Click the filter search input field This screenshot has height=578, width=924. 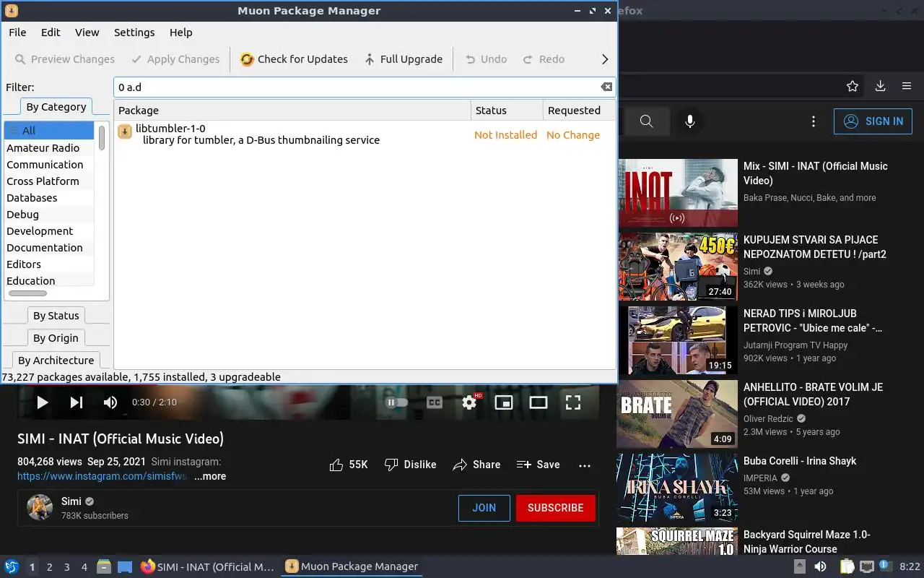coord(364,87)
